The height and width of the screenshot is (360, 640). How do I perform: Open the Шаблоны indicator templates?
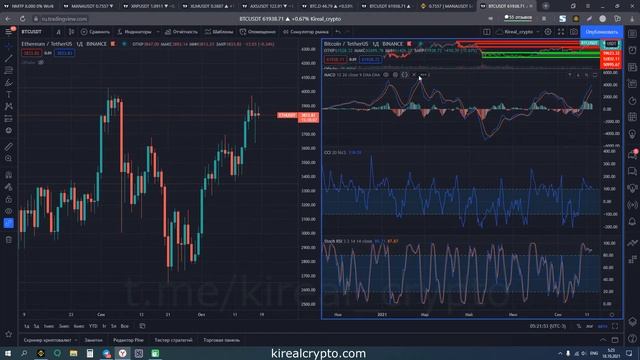coord(219,32)
